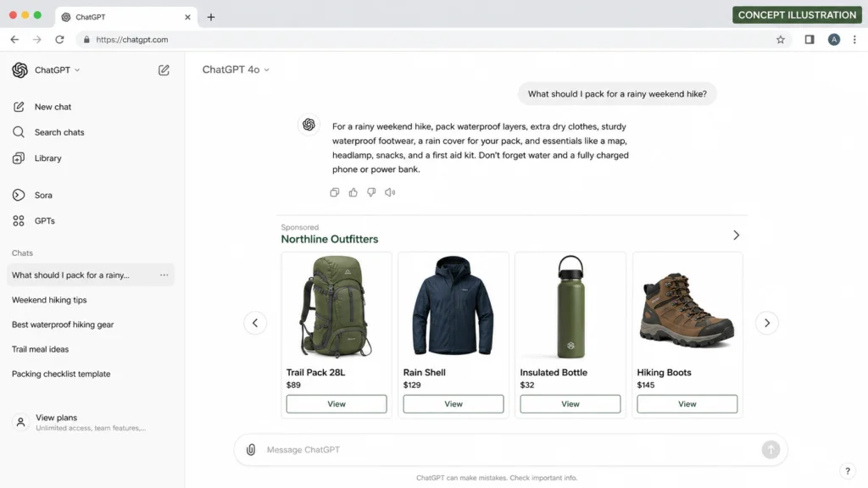The height and width of the screenshot is (488, 868).
Task: Expand the ChatGPT sidebar dropdown chevron
Action: 77,70
